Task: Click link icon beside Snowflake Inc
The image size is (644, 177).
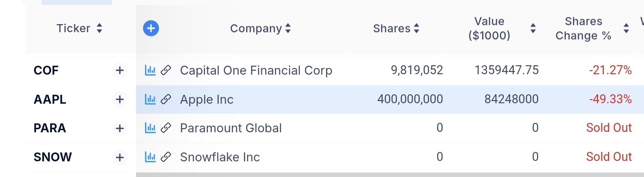Action: click(x=166, y=157)
